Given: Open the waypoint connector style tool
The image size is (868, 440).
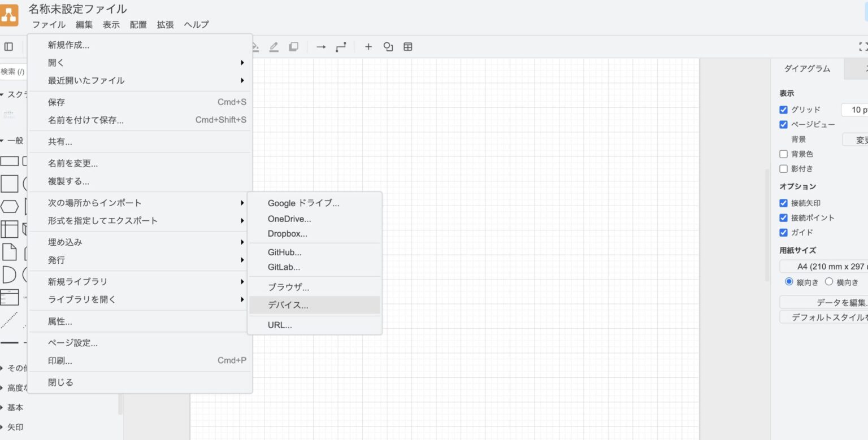Looking at the screenshot, I should tap(341, 47).
